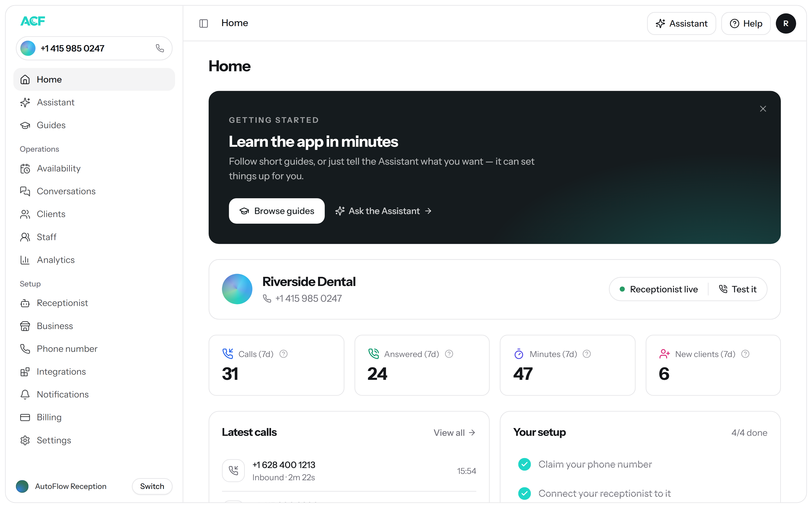Click the Riverside Dental avatar
812x508 pixels.
click(x=237, y=289)
